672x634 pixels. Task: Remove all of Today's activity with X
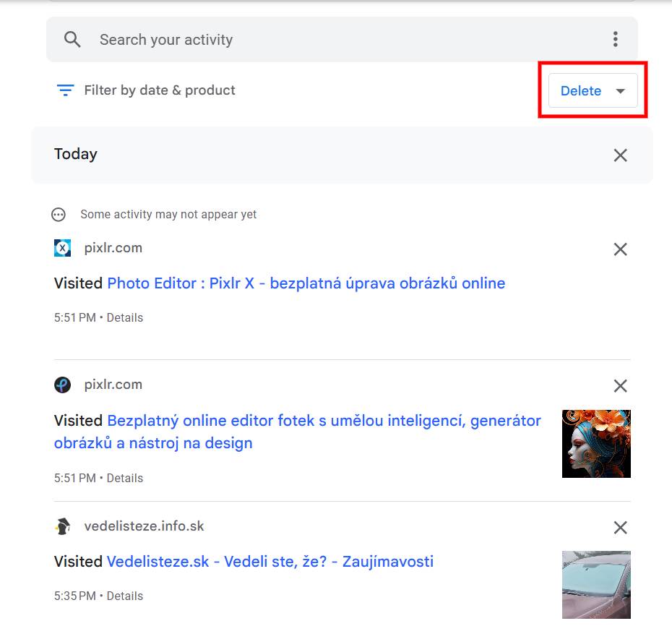pyautogui.click(x=620, y=155)
